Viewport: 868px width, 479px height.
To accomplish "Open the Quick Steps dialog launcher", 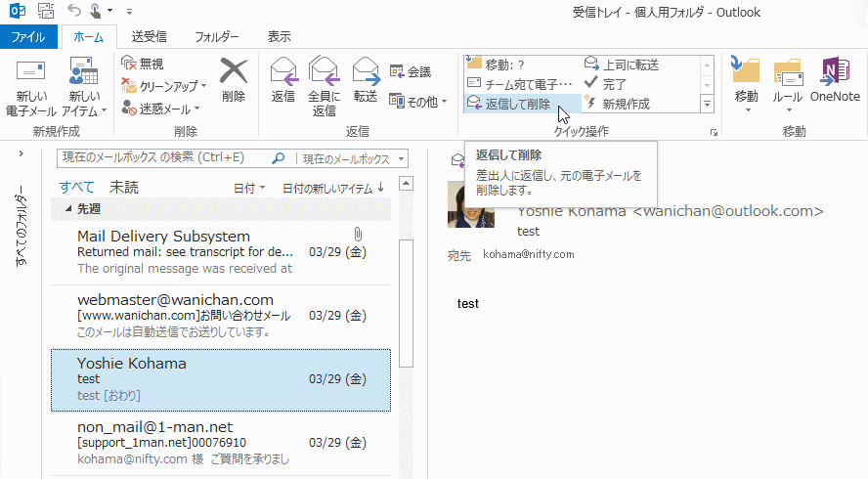I will pyautogui.click(x=715, y=132).
